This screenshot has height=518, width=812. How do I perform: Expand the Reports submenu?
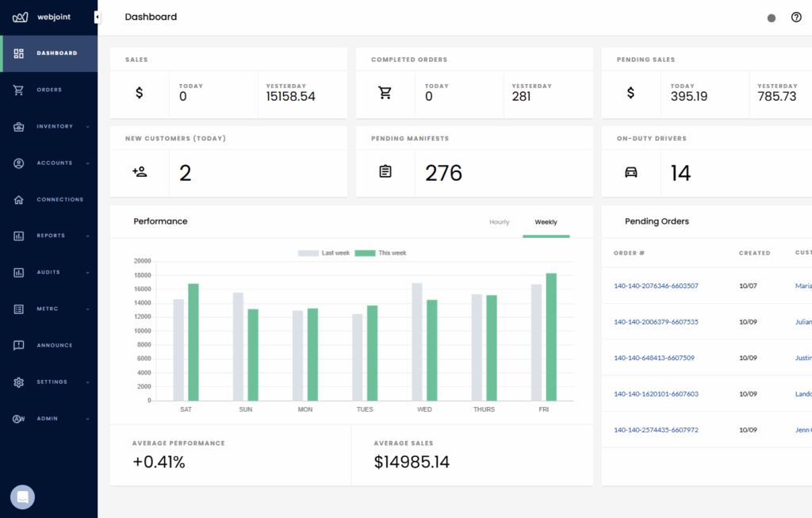pyautogui.click(x=87, y=236)
